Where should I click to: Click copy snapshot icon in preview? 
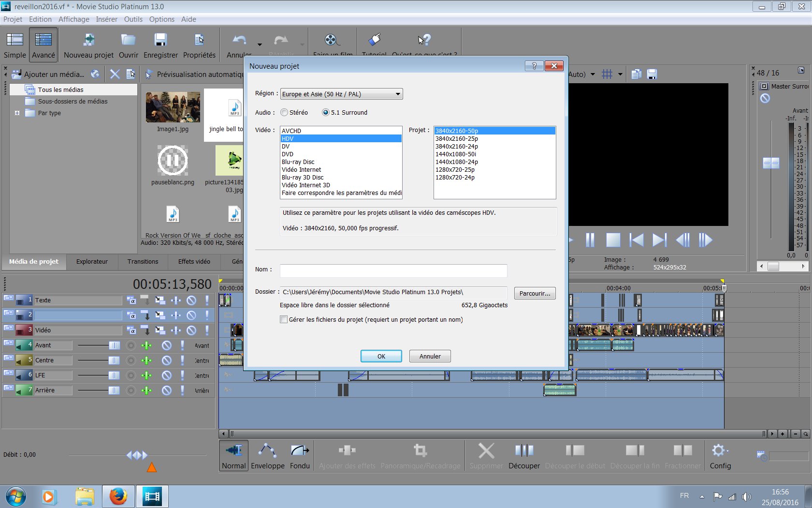click(636, 74)
